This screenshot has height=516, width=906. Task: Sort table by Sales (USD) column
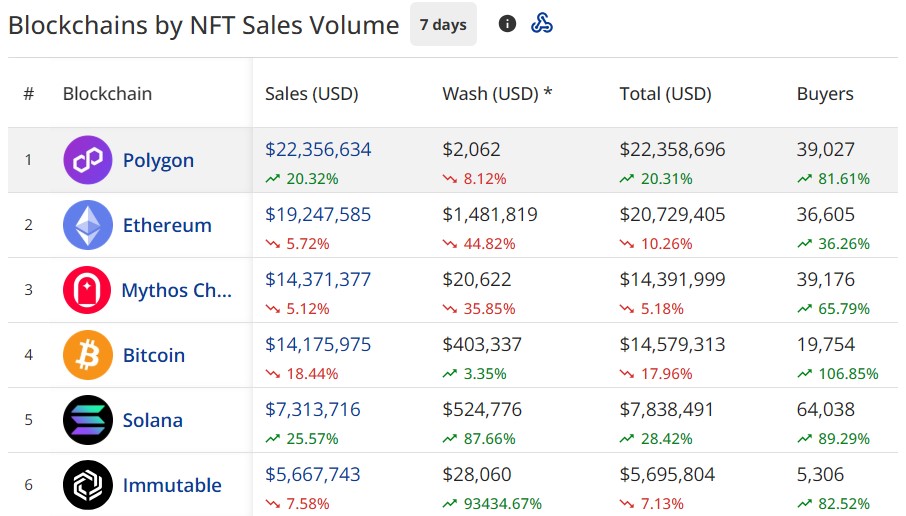tap(311, 94)
